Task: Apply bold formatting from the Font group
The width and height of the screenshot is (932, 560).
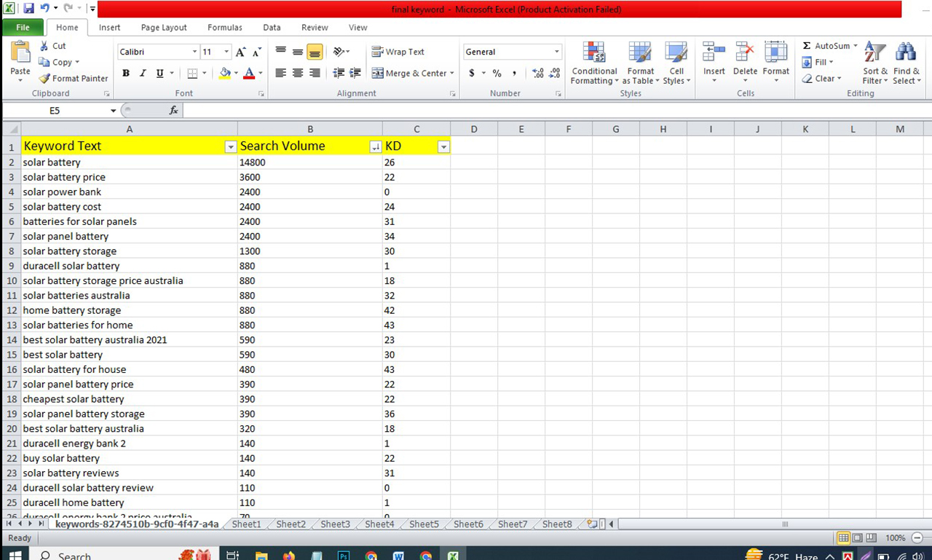Action: tap(125, 74)
